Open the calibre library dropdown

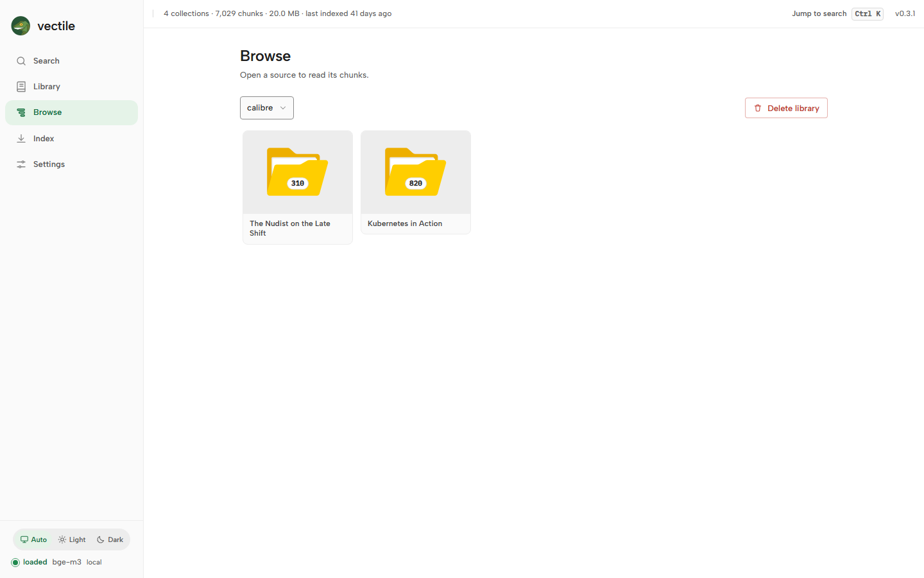tap(267, 108)
